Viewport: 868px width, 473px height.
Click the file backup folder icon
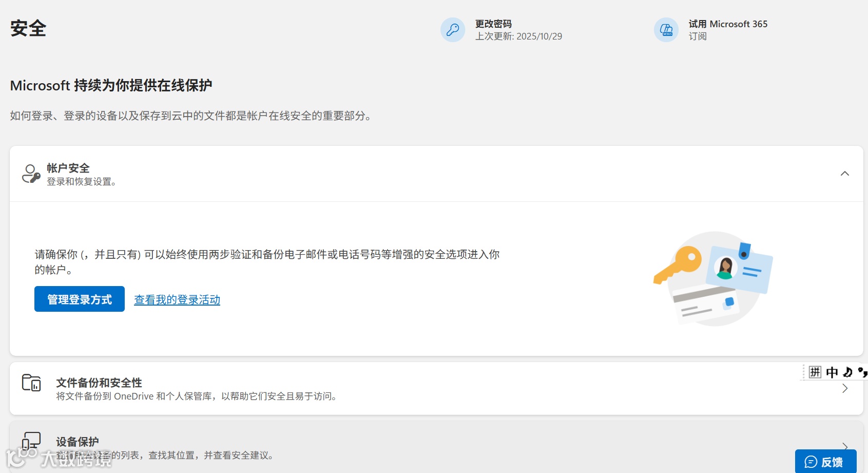pyautogui.click(x=31, y=383)
